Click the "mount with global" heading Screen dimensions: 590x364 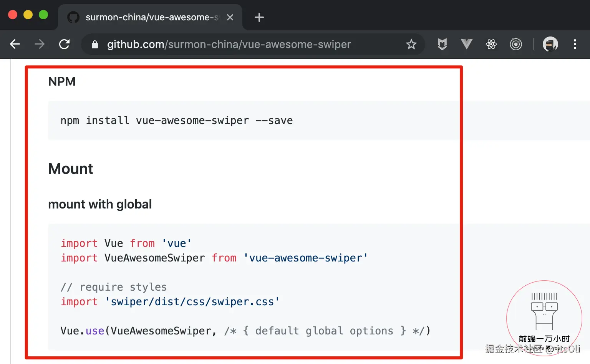point(100,204)
